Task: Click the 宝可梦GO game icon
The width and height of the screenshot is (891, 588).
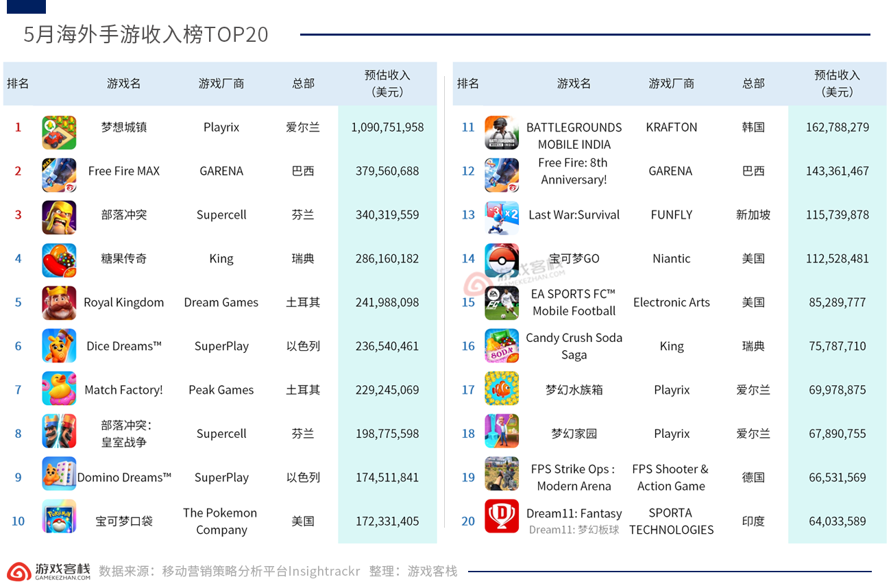Action: [x=502, y=260]
